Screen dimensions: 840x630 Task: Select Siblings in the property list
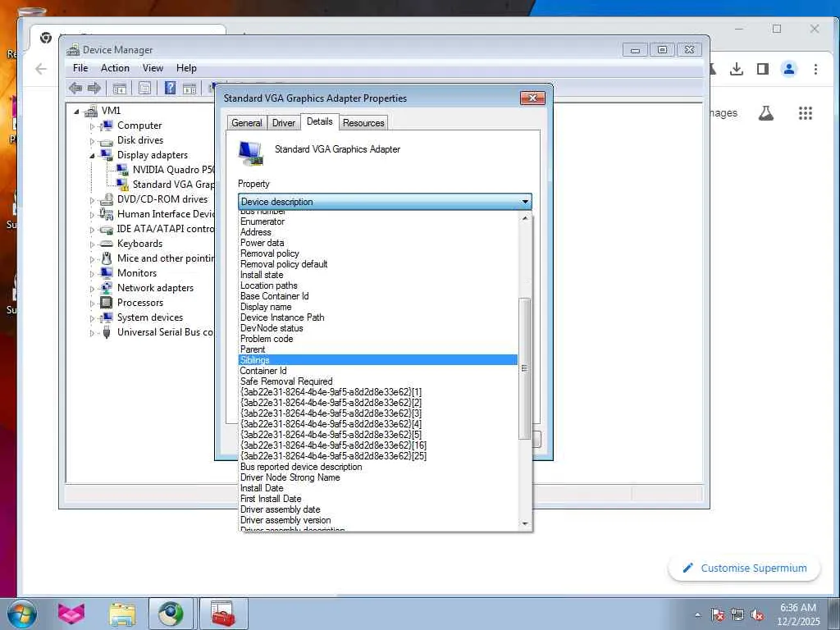tap(377, 360)
